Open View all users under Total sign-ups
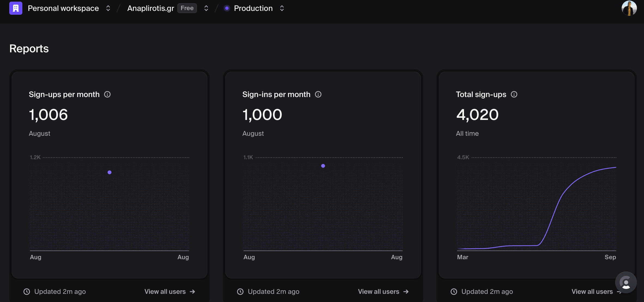The height and width of the screenshot is (302, 644). [x=592, y=292]
